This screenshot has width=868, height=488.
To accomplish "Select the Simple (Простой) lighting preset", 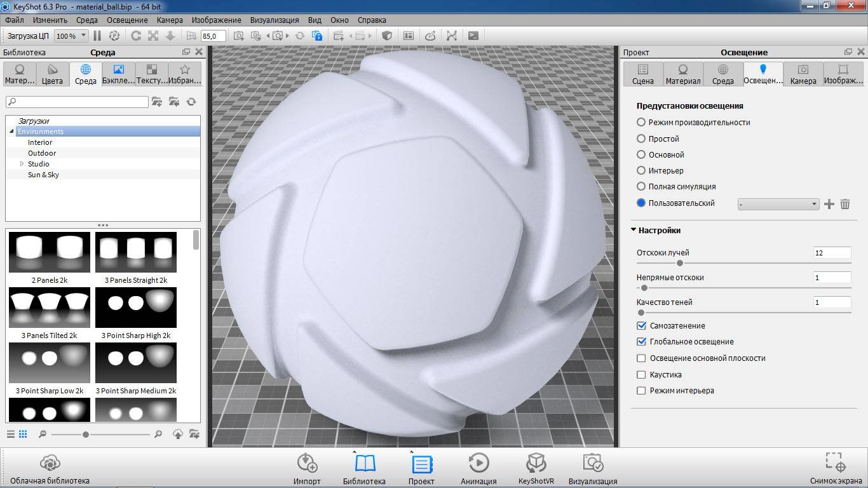I will point(641,139).
